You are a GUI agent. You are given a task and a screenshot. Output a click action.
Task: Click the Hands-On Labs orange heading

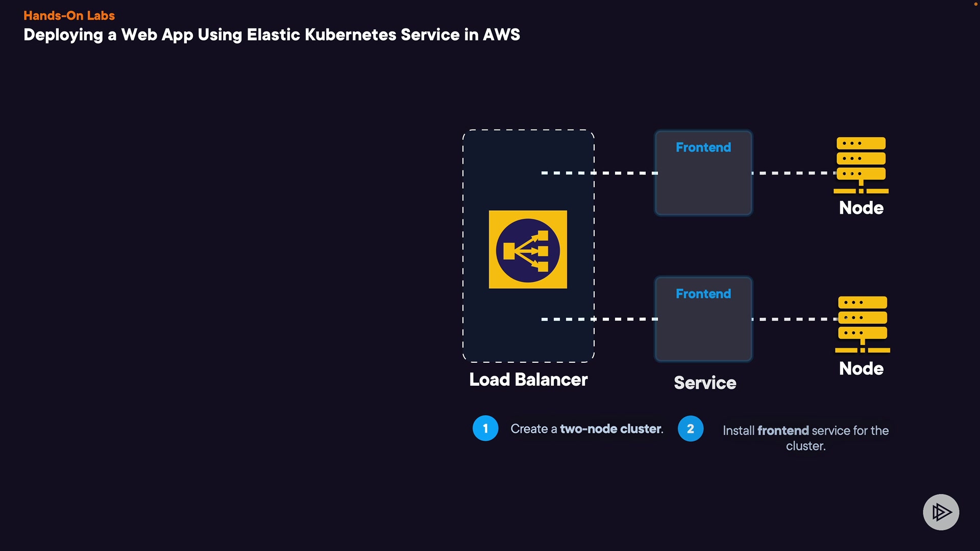69,16
